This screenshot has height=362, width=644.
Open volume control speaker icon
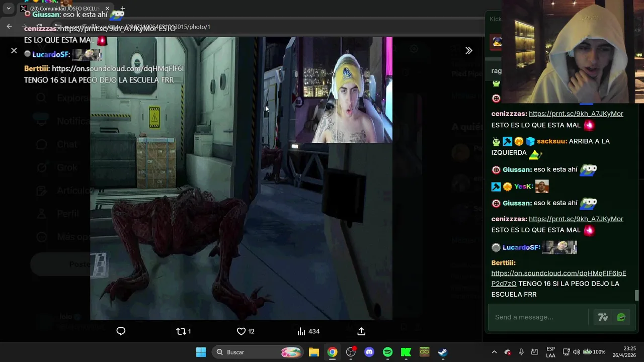[x=577, y=352]
